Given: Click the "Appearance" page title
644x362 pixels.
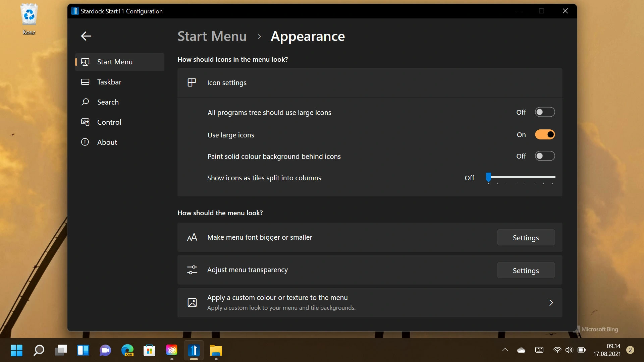Looking at the screenshot, I should pos(308,36).
